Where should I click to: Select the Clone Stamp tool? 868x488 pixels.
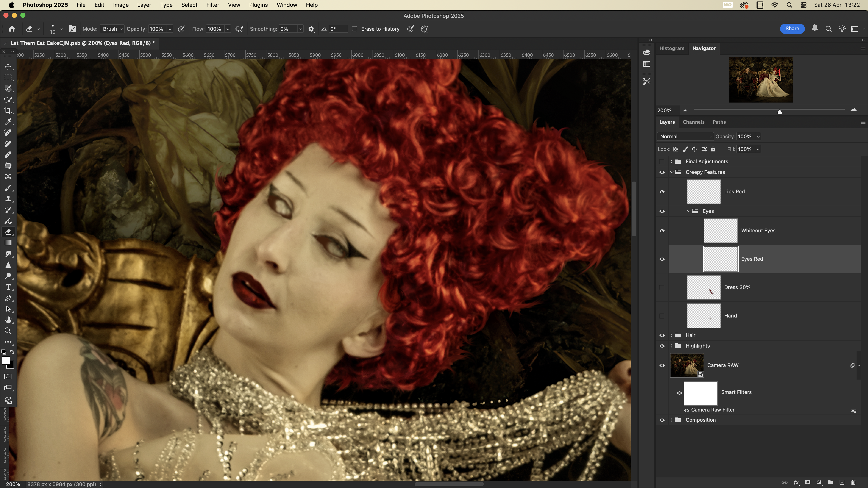(8, 199)
